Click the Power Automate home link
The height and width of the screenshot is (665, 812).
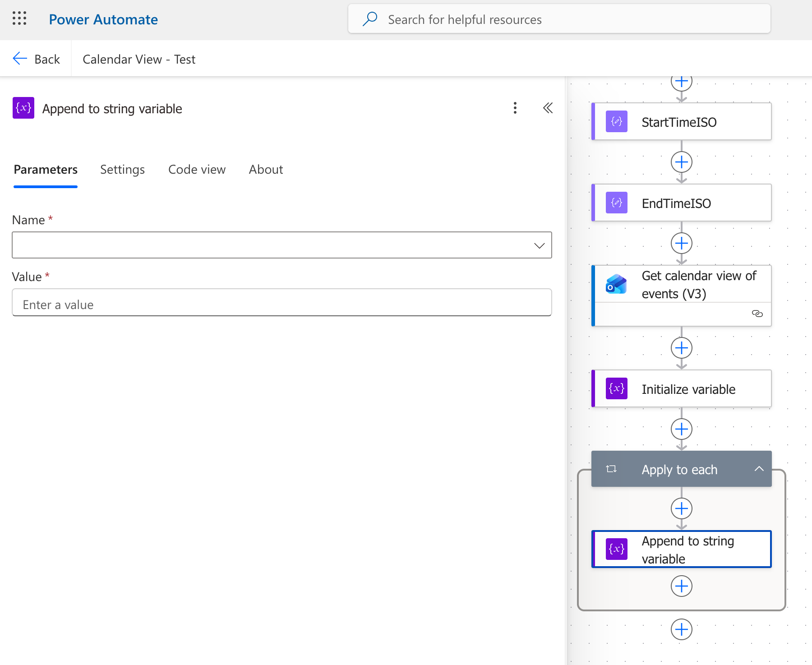coord(103,19)
